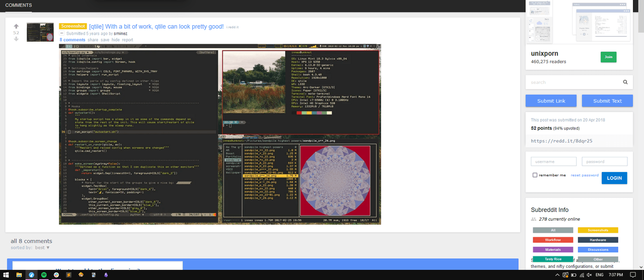This screenshot has height=280, width=644.
Task: Upvote the qtile screenshot post
Action: coord(16,26)
